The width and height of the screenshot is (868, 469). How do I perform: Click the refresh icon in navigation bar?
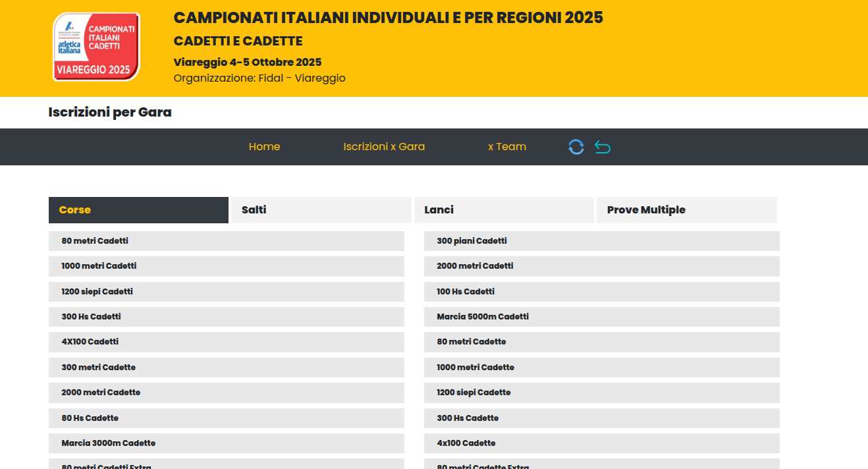pyautogui.click(x=576, y=147)
